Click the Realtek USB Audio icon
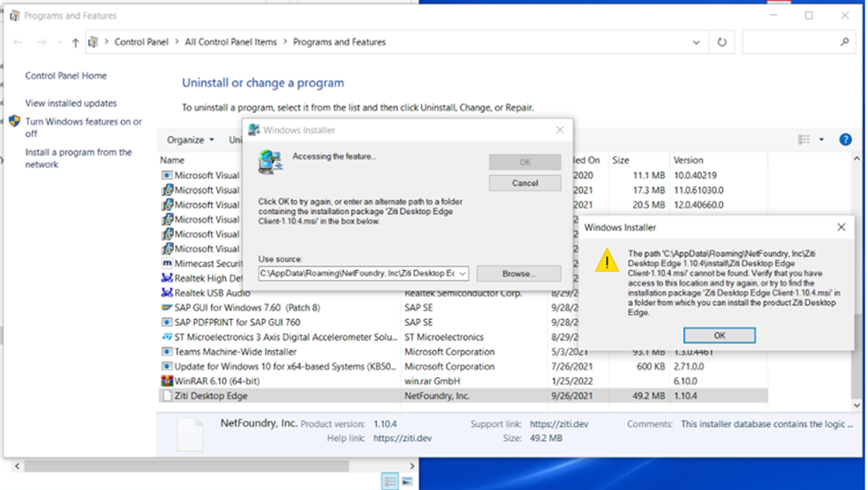Viewport: 868px width, 490px height. pyautogui.click(x=166, y=293)
